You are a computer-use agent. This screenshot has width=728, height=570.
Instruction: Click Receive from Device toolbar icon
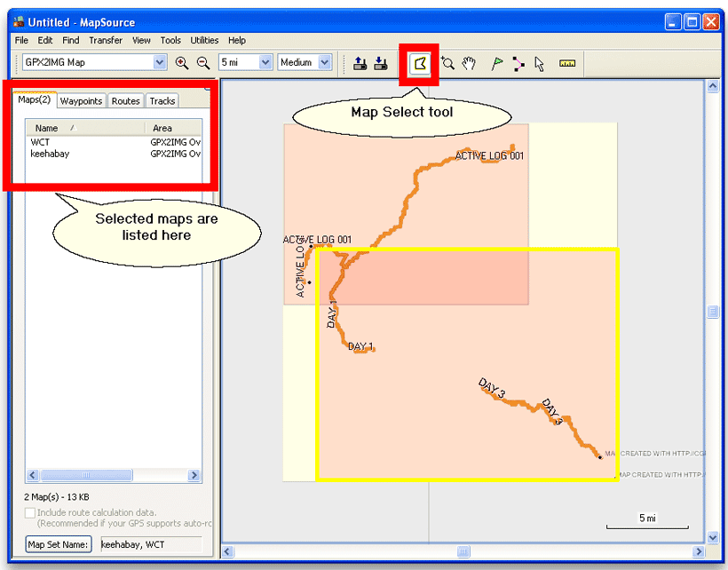coord(381,63)
